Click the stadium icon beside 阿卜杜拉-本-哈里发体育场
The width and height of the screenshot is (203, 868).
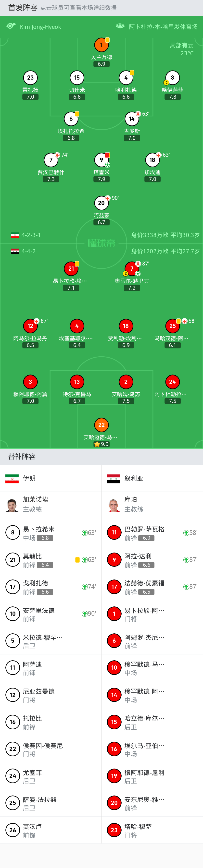[120, 26]
